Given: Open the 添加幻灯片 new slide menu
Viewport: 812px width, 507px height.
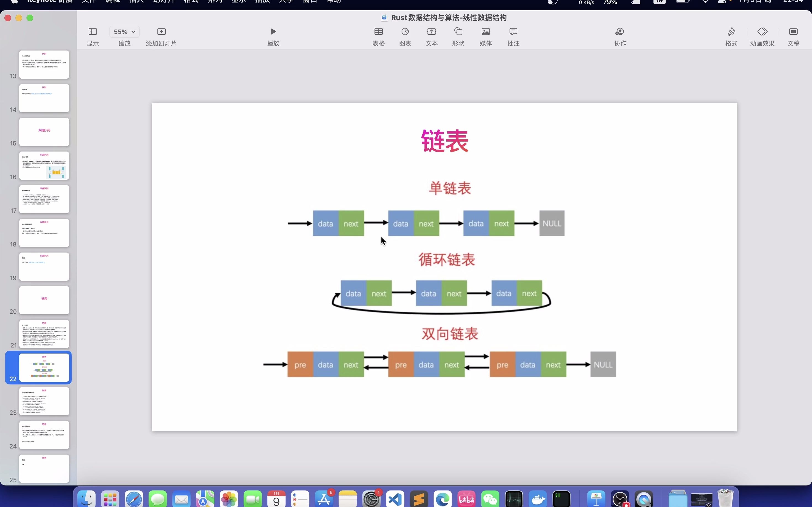Looking at the screenshot, I should [x=161, y=31].
